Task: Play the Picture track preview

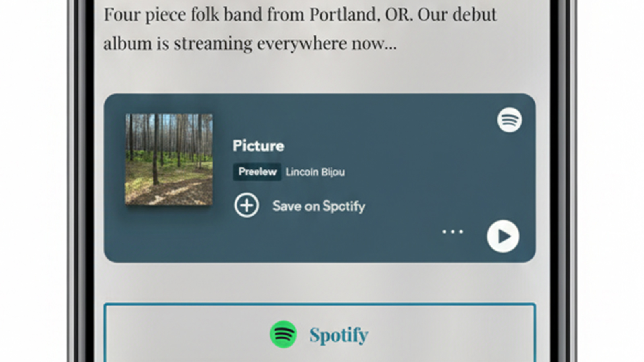Action: (x=503, y=237)
